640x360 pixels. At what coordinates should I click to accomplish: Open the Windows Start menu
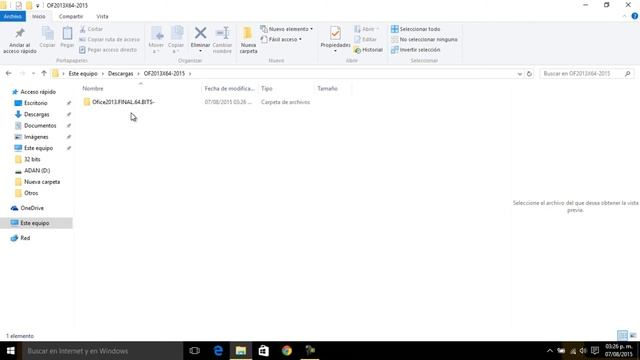(x=11, y=351)
